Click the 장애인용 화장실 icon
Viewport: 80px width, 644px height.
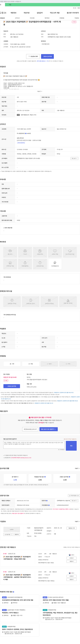pyautogui.click(x=49, y=302)
